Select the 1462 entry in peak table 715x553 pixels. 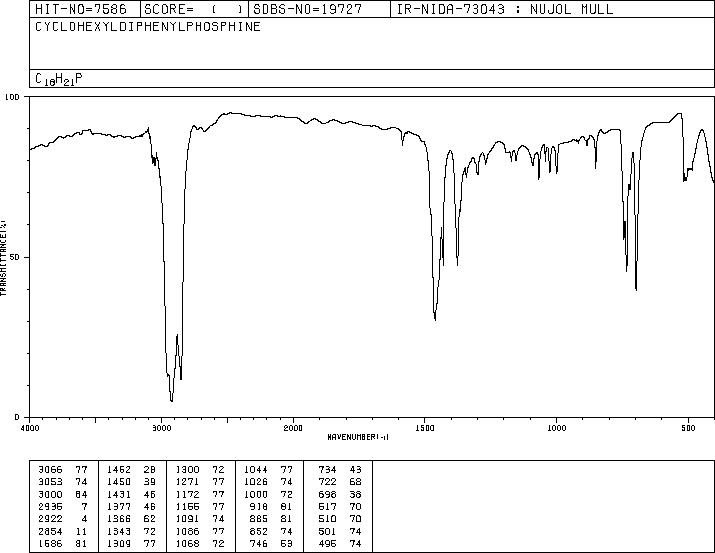tap(131, 469)
